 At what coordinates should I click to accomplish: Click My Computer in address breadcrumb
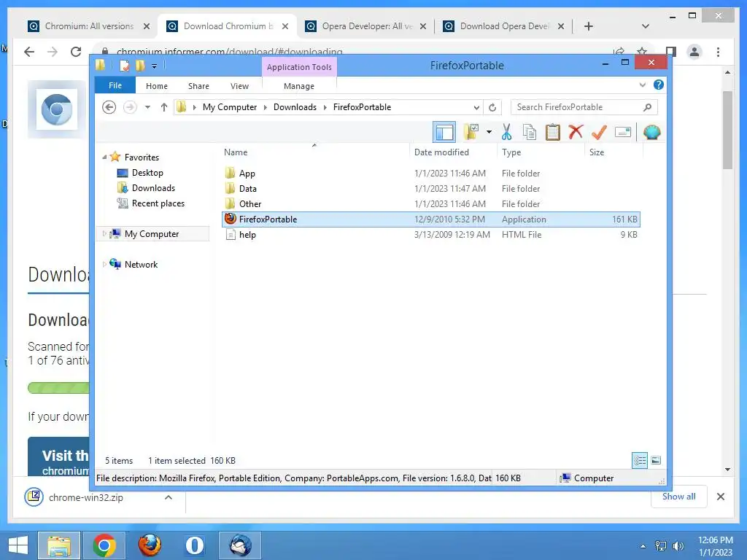tap(230, 107)
